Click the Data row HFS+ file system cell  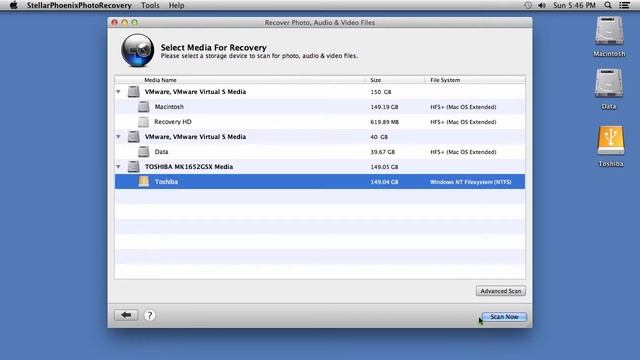coord(463,152)
